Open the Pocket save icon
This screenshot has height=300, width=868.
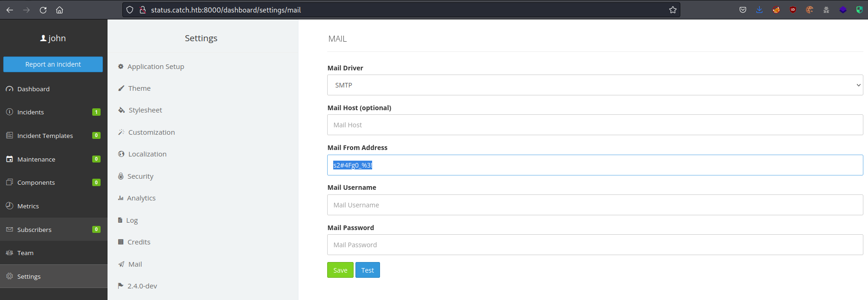click(x=743, y=10)
